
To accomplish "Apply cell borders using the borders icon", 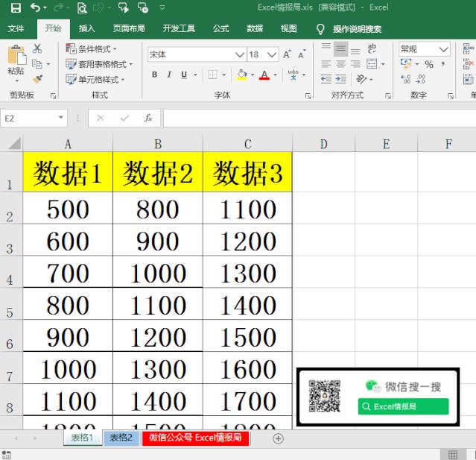I will click(213, 75).
